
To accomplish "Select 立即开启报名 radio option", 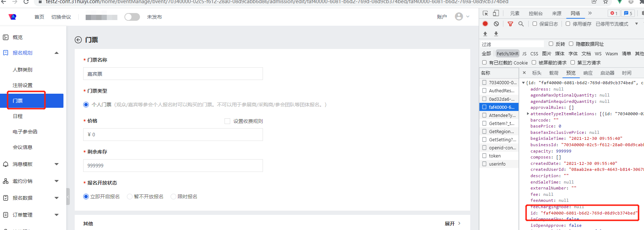I will pos(86,197).
